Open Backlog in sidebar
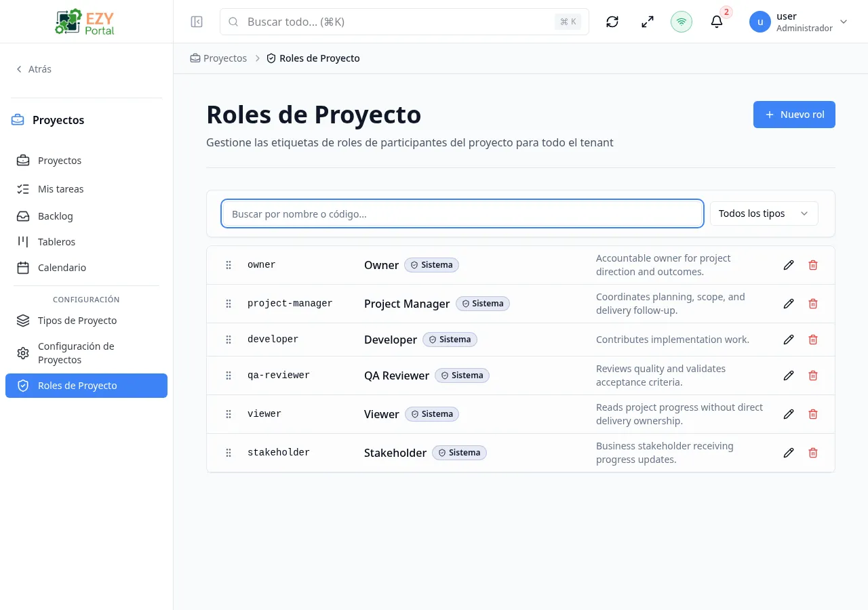 [x=86, y=216]
